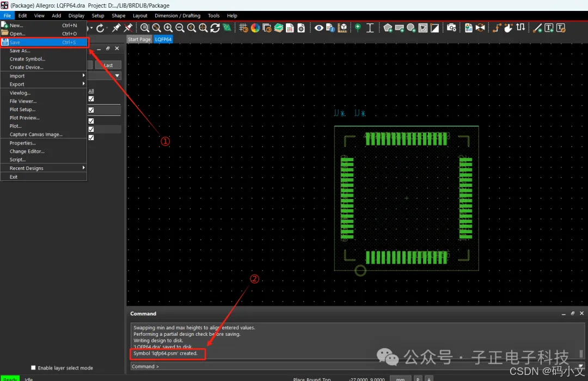Click the Add circle shape icon
588x381 pixels.
tap(411, 28)
